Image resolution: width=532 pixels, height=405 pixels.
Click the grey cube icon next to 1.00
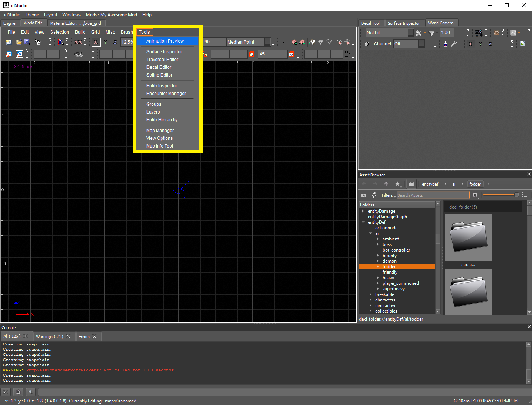(x=431, y=33)
